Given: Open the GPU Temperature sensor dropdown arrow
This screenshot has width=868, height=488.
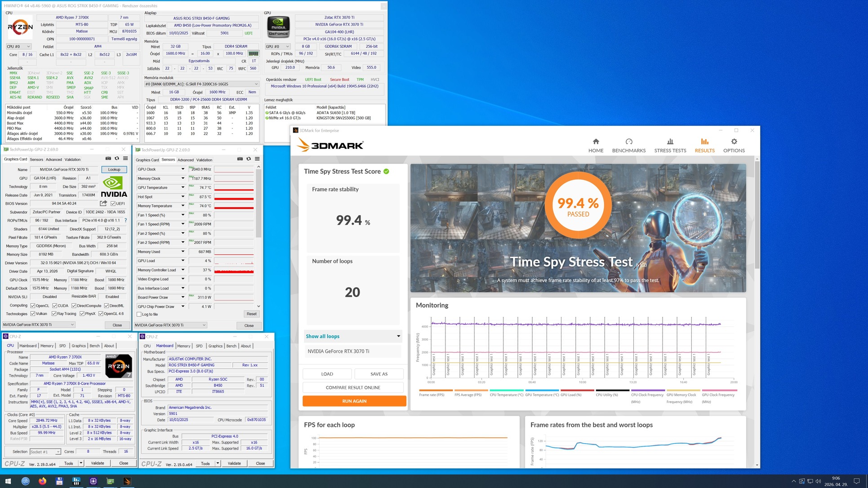Looking at the screenshot, I should click(x=183, y=187).
